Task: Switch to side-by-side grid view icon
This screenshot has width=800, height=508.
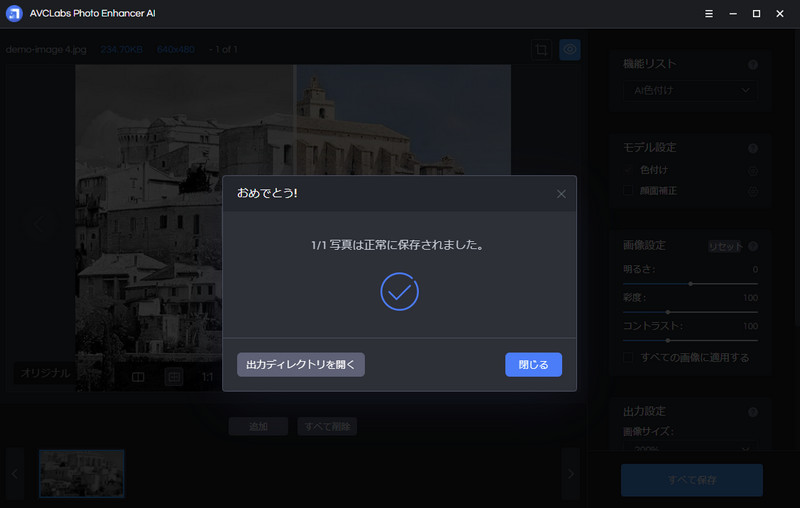Action: (x=174, y=377)
